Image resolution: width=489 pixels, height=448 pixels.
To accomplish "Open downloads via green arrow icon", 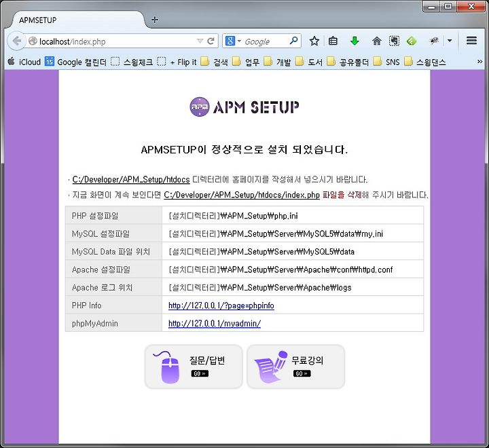I will 355,41.
